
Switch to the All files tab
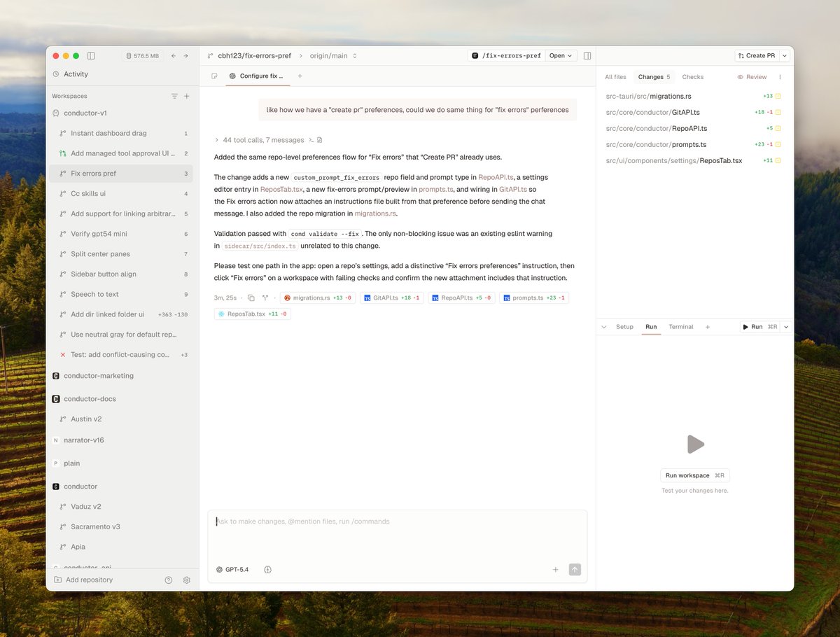point(615,77)
